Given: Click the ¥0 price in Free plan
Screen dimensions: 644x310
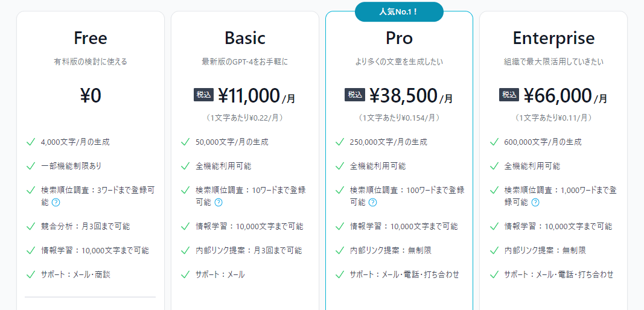Looking at the screenshot, I should [x=91, y=95].
